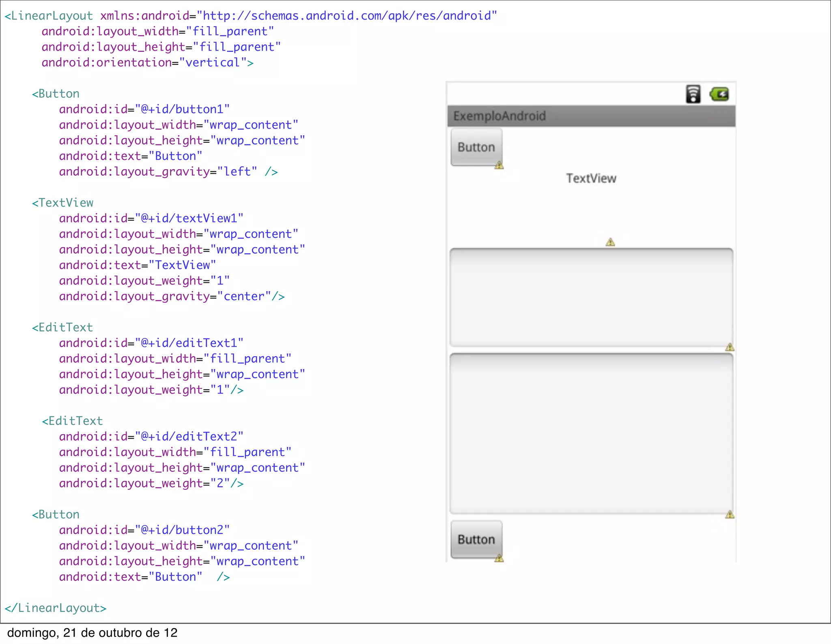Click warning icon below the TextView
The width and height of the screenshot is (831, 644).
(x=610, y=242)
